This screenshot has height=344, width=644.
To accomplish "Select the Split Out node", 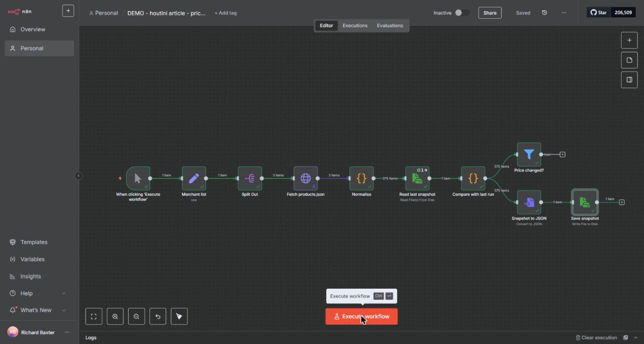I will tap(250, 178).
